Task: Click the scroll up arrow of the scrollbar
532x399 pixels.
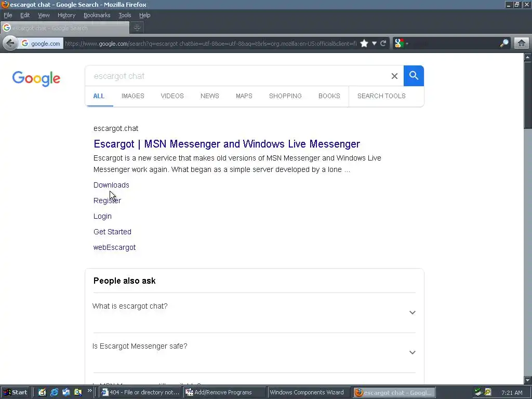Action: [528, 57]
